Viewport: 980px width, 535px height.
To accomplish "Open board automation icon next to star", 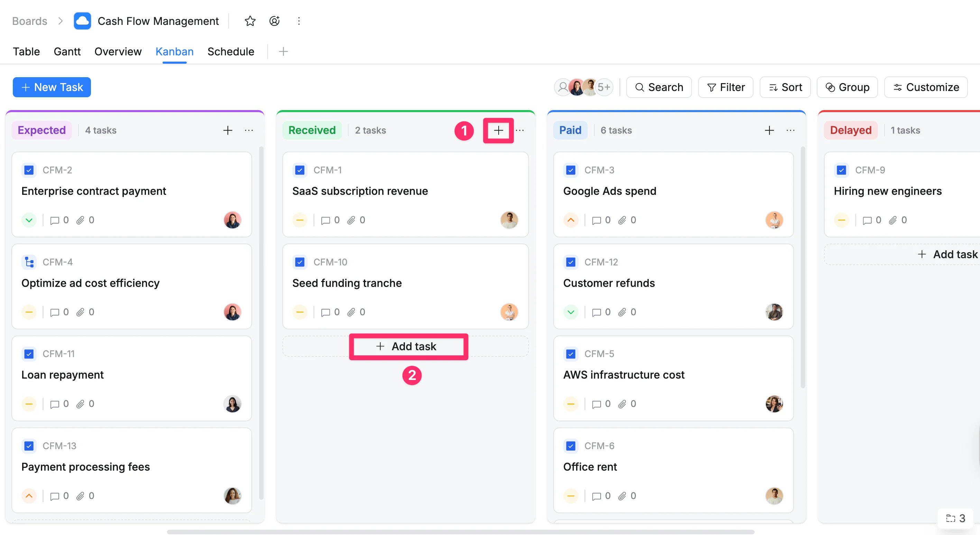I will tap(274, 21).
